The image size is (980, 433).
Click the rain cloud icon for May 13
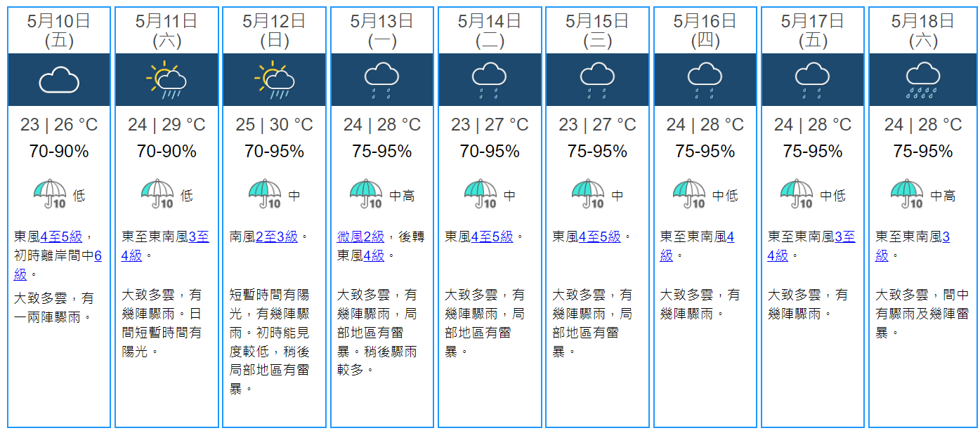(x=382, y=80)
